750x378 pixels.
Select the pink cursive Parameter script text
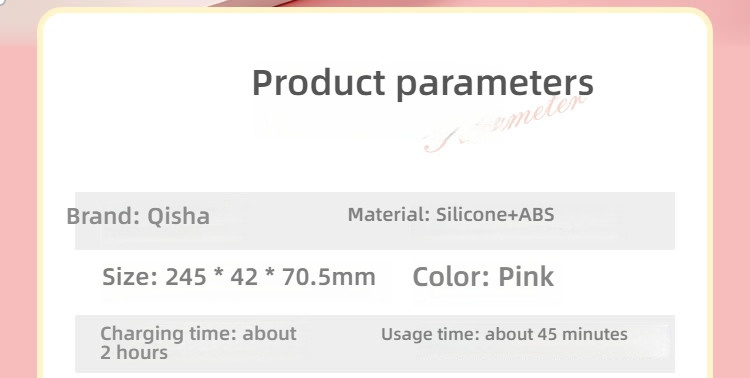click(x=505, y=124)
